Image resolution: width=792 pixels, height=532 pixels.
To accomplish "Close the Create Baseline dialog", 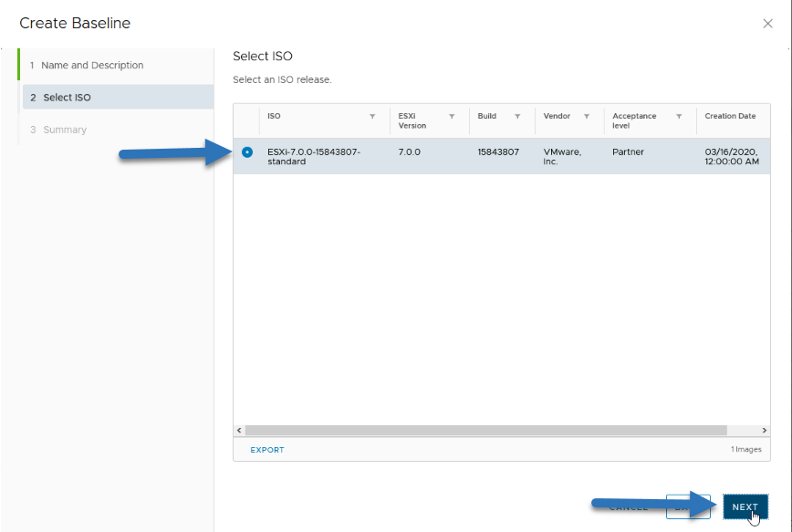I will (767, 24).
